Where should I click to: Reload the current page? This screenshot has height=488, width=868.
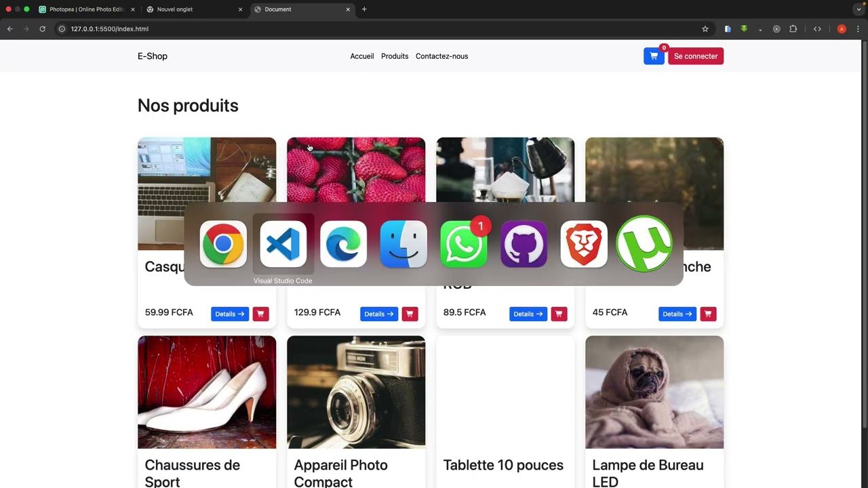[x=42, y=29]
